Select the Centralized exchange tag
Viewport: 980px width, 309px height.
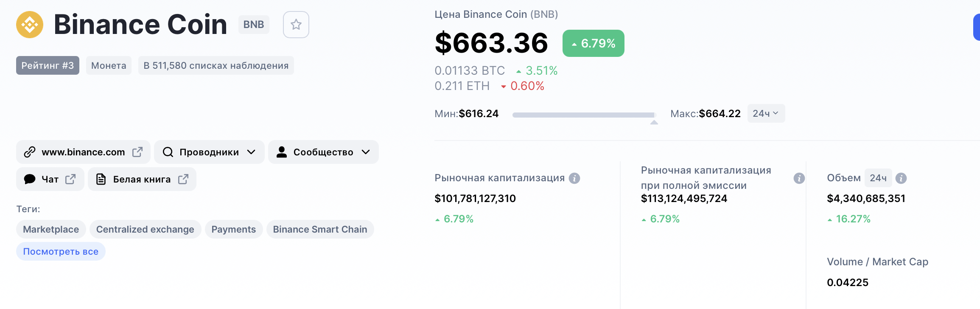(145, 229)
